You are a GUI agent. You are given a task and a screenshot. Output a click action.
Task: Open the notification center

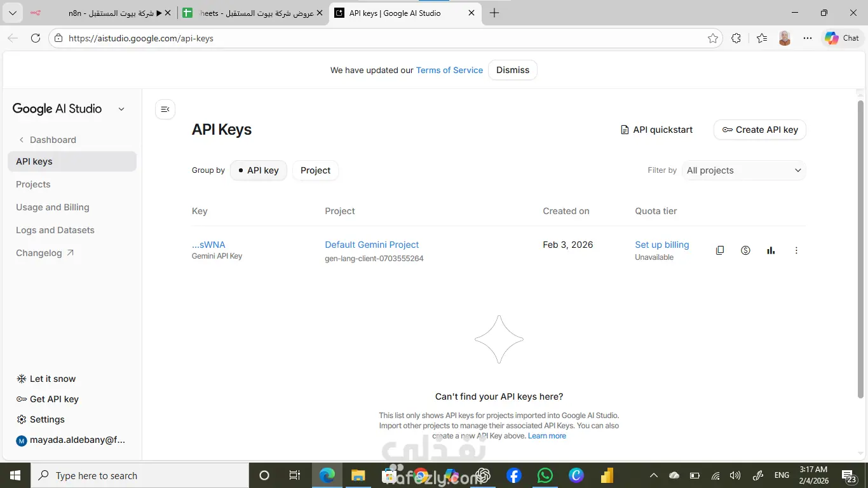[850, 475]
